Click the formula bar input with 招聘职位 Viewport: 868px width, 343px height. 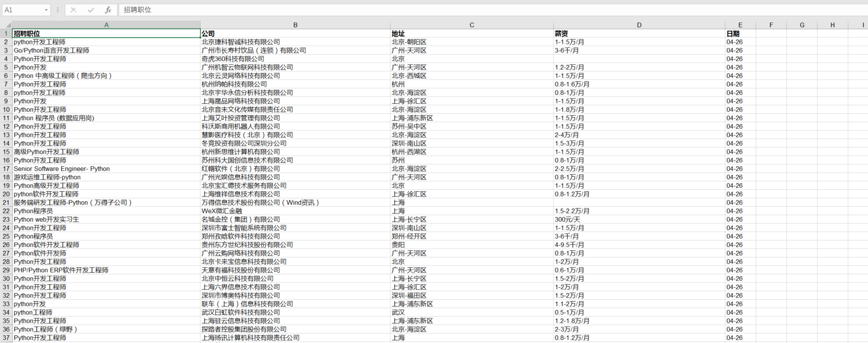(x=492, y=10)
